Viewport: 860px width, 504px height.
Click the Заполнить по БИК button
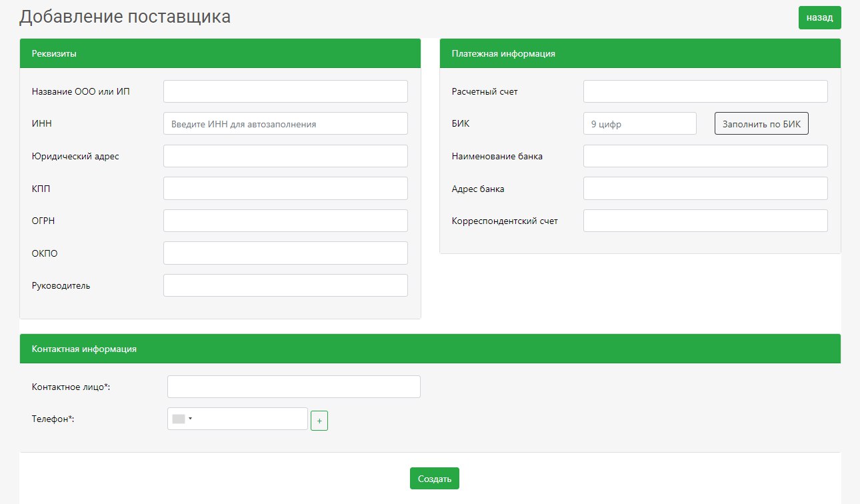tap(761, 123)
